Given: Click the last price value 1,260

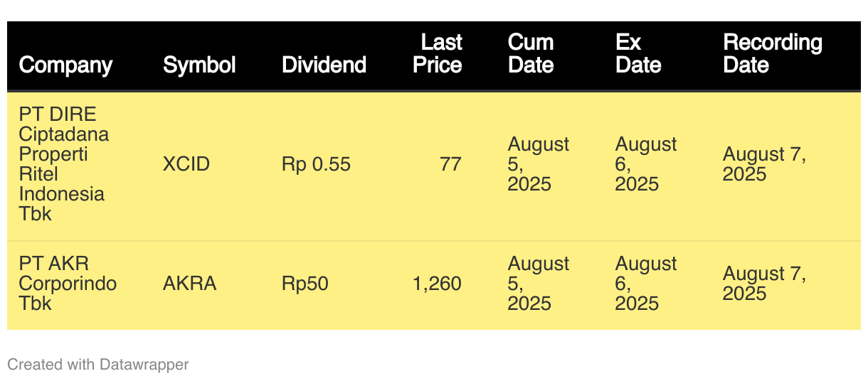Looking at the screenshot, I should tap(437, 284).
